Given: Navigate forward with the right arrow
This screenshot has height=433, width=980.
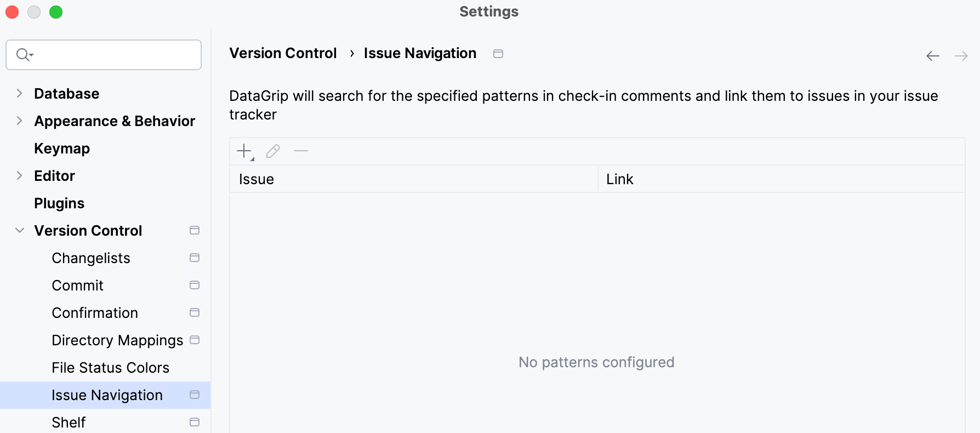Looking at the screenshot, I should [962, 55].
